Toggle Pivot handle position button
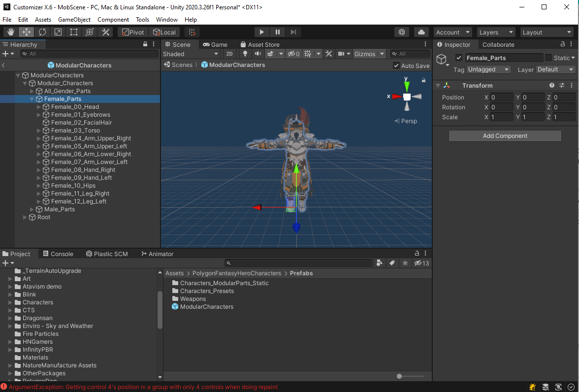579x392 pixels. pos(133,32)
